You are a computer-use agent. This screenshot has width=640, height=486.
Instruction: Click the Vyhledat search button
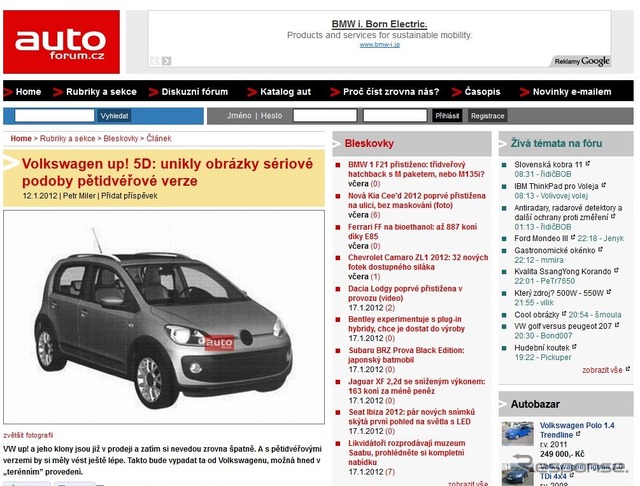click(x=114, y=116)
